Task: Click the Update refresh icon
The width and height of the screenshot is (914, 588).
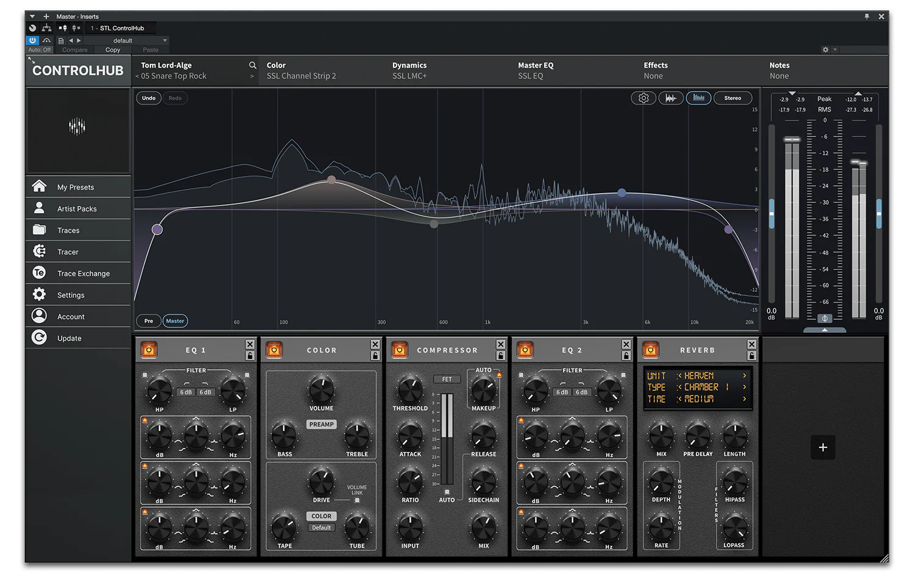Action: point(39,338)
